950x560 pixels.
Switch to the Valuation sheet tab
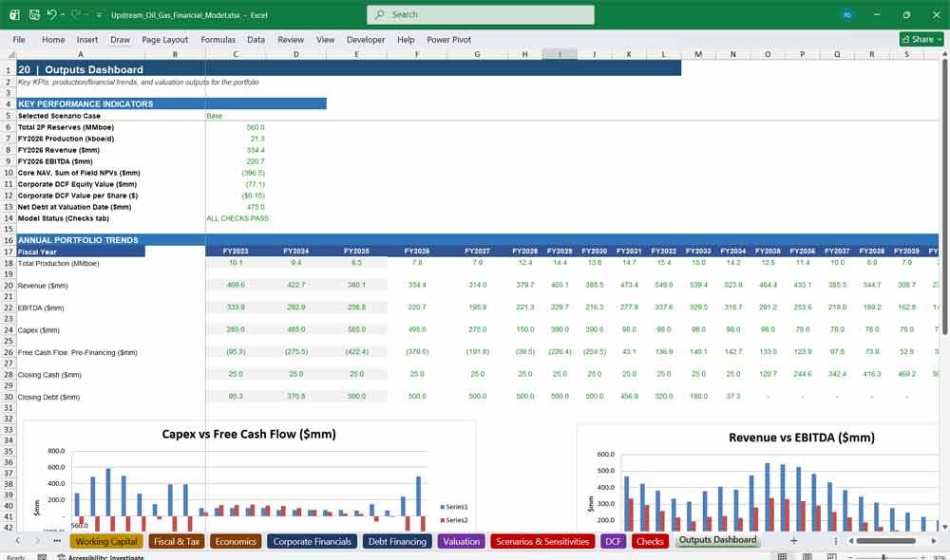click(461, 541)
